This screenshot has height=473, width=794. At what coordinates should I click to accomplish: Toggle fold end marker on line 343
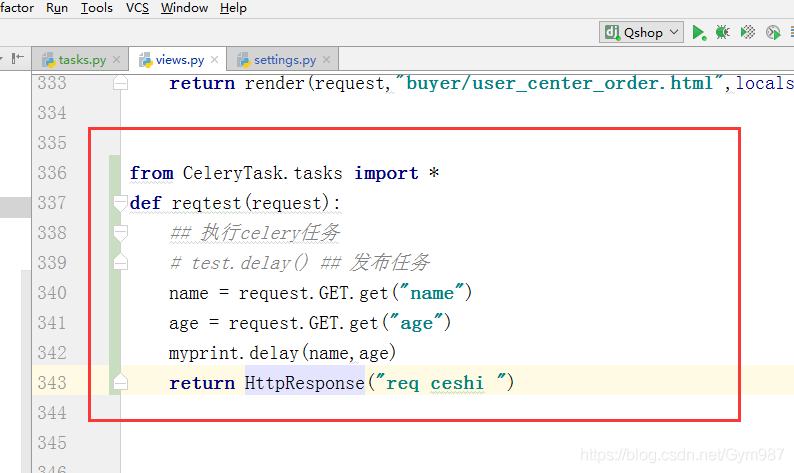[121, 382]
